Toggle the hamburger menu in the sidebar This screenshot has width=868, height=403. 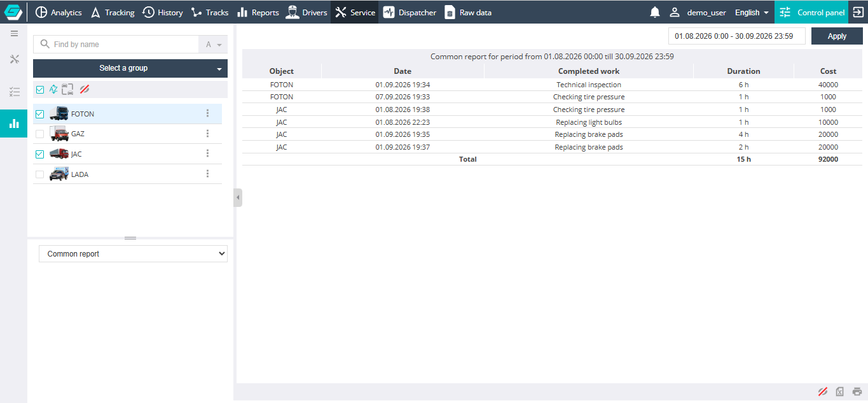click(x=14, y=34)
